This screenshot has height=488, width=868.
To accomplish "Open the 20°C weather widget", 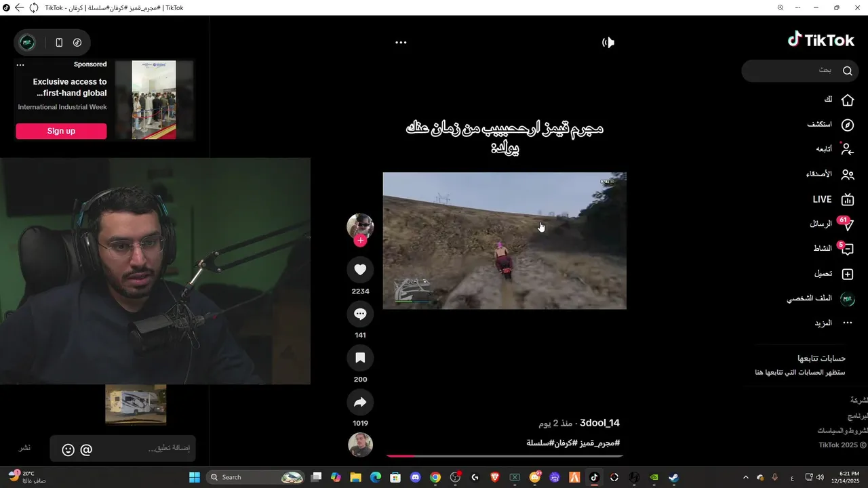I will pos(26,477).
